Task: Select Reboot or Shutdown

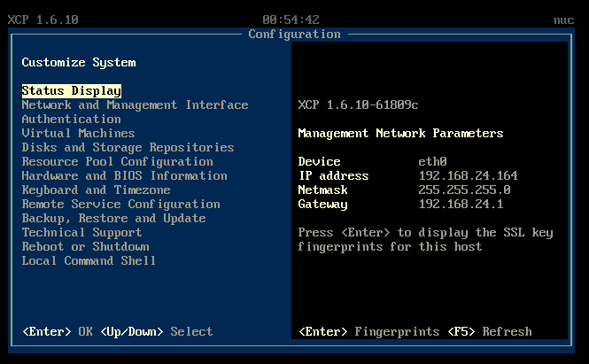Action: click(85, 246)
